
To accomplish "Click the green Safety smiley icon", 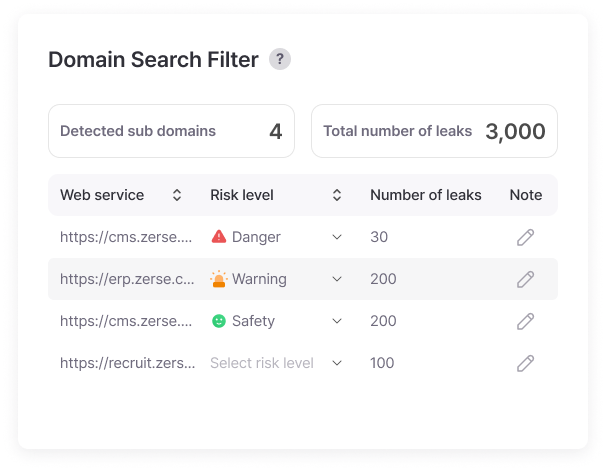I will pyautogui.click(x=219, y=321).
